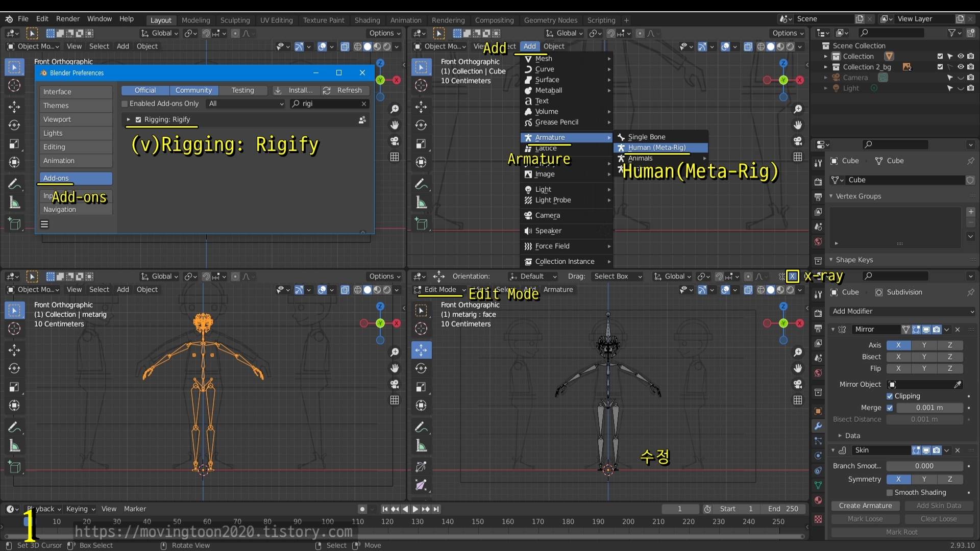Click Merge distance 0.001 m field
This screenshot has height=551, width=980.
(x=929, y=408)
